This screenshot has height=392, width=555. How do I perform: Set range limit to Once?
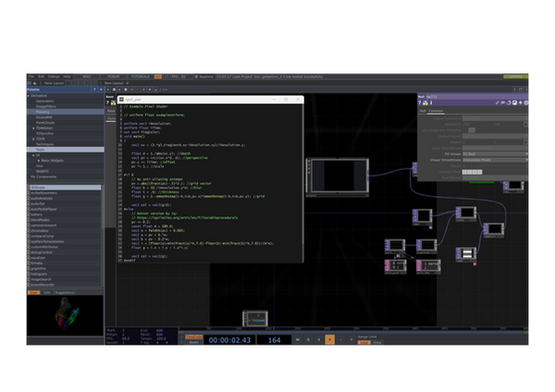tap(377, 342)
